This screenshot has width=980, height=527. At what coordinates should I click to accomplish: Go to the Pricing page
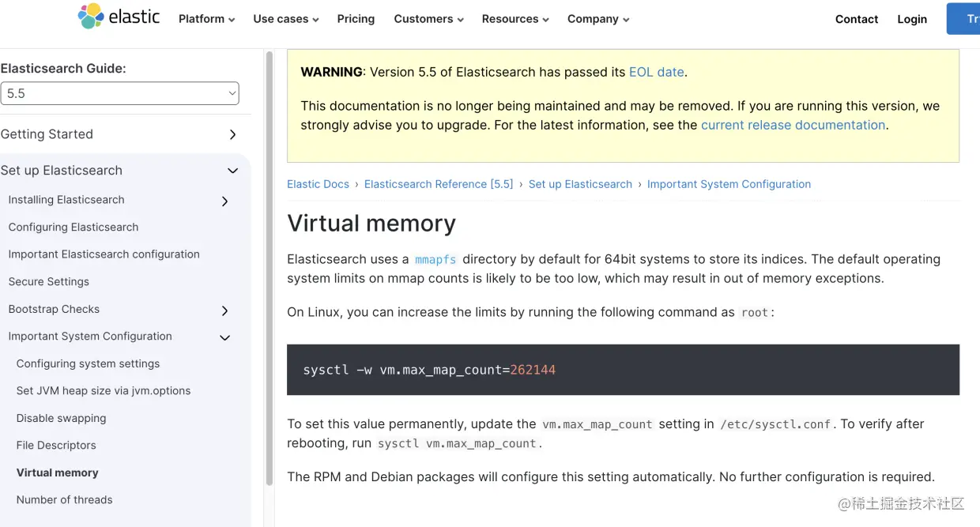point(356,19)
